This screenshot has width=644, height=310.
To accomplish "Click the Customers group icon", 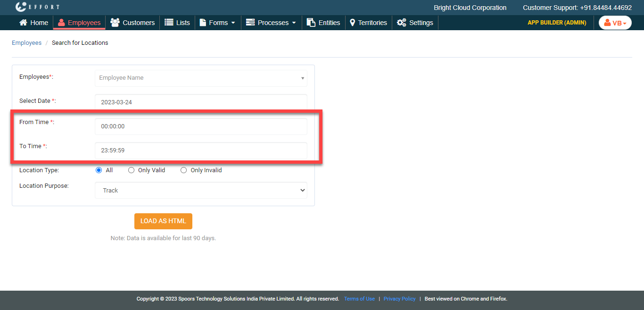I will [115, 23].
